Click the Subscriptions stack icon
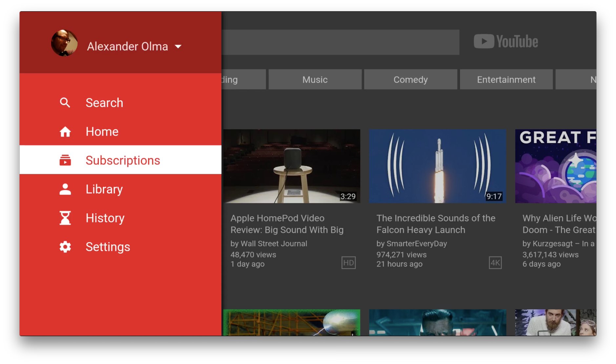The width and height of the screenshot is (616, 364). click(65, 160)
